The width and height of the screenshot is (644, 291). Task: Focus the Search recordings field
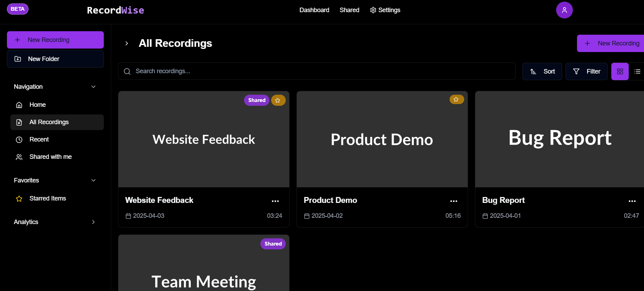pos(317,71)
